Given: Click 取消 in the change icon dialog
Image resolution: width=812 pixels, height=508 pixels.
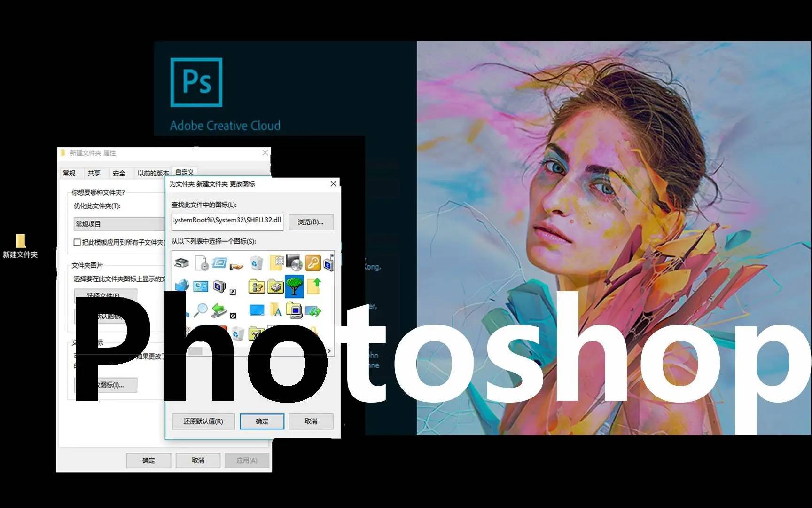Looking at the screenshot, I should [311, 421].
